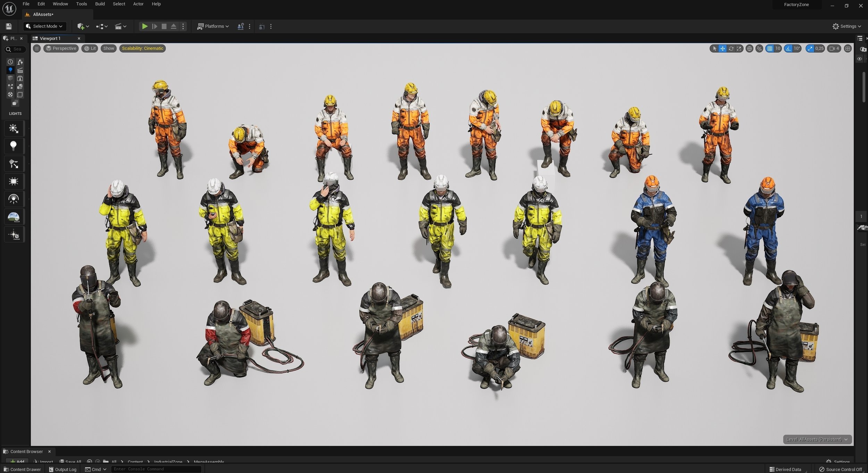Place a Spot Light actor
The width and height of the screenshot is (868, 473).
pos(14,164)
